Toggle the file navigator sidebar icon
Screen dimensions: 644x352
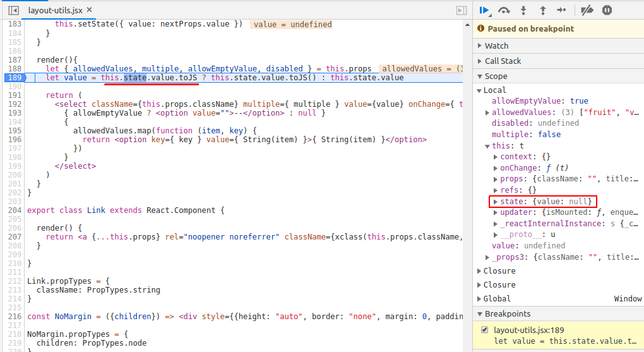(13, 10)
